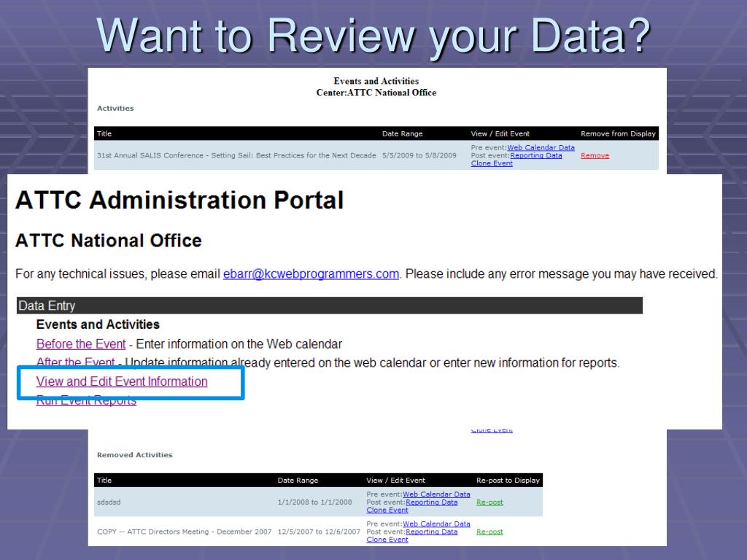
Task: Click the Removed Activities heading
Action: click(135, 455)
